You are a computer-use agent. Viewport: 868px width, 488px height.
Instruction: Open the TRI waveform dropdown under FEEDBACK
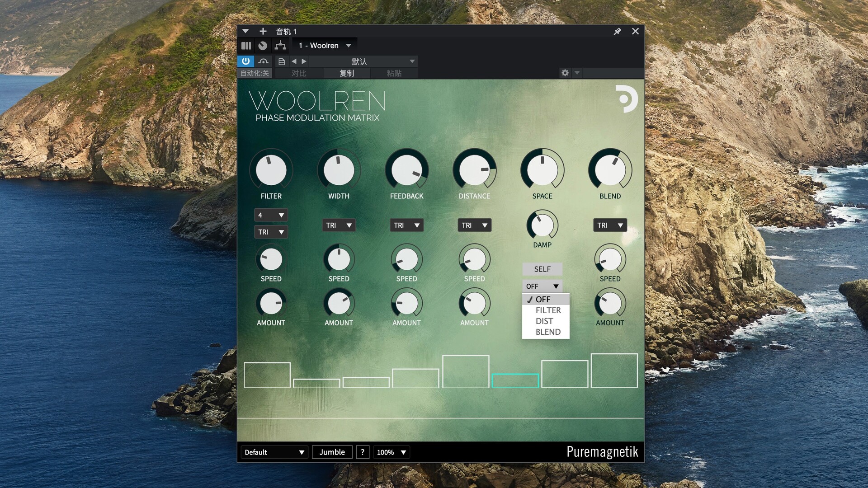coord(406,225)
